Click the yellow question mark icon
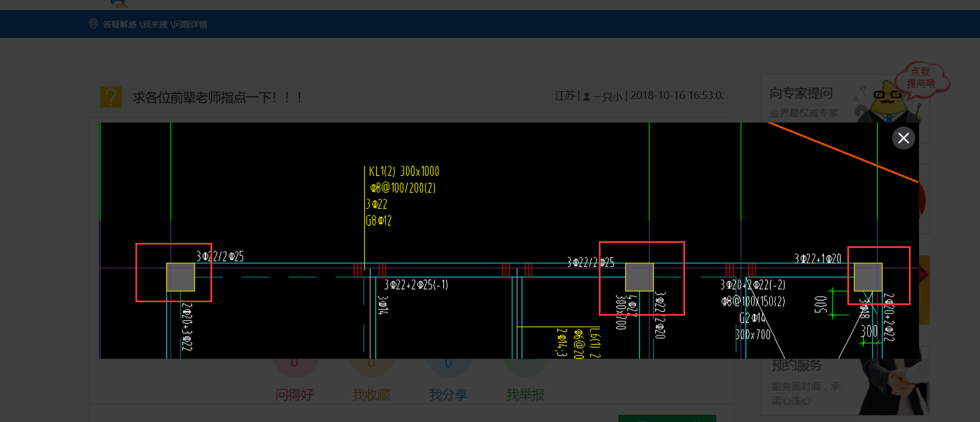Screen dimensions: 980x422 tap(111, 97)
